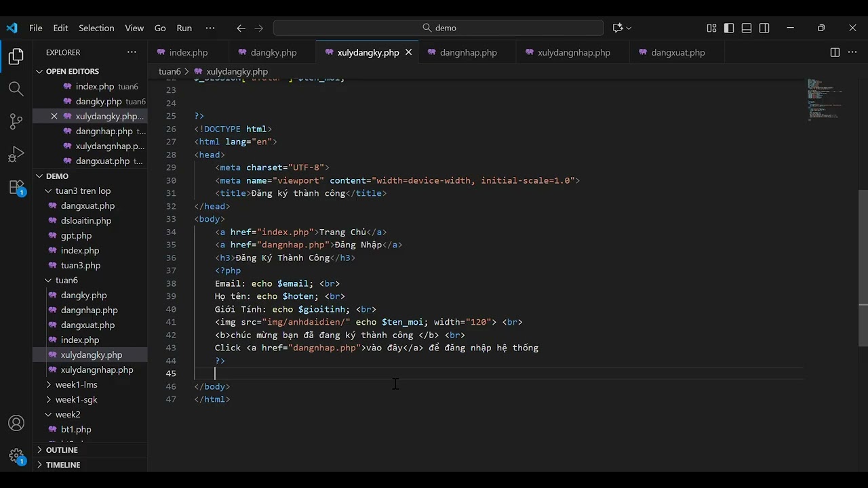Switch to the index.php tab
Viewport: 868px width, 488px height.
coord(189,52)
